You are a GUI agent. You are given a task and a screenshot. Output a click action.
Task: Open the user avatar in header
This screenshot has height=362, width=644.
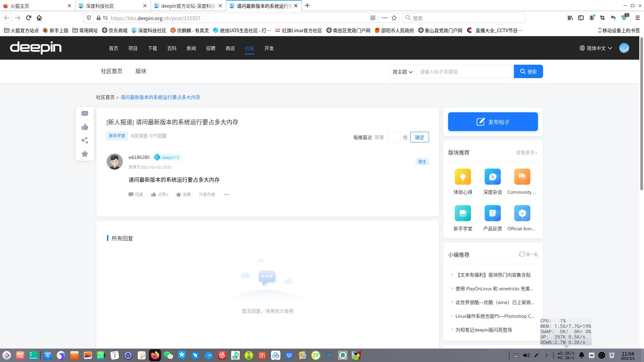[624, 48]
